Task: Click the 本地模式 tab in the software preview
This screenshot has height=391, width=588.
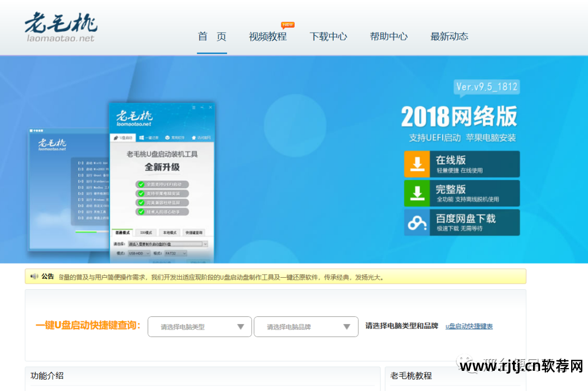Action: [x=170, y=233]
